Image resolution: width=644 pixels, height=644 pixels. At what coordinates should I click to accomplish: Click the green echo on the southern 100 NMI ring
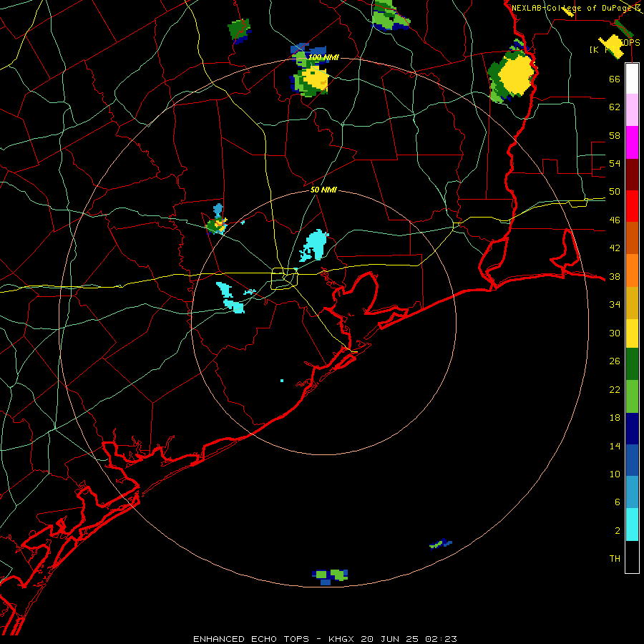[x=330, y=576]
